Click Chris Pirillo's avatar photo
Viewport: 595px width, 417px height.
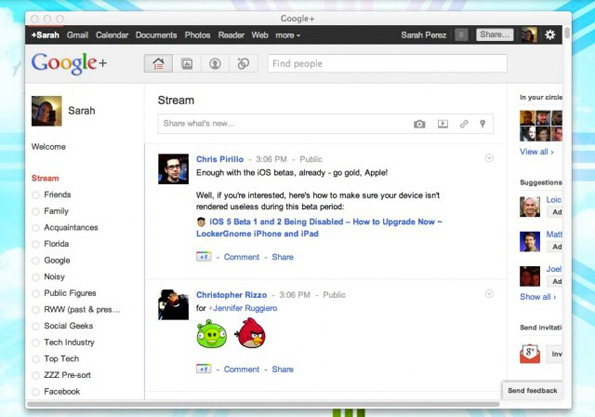pos(173,169)
